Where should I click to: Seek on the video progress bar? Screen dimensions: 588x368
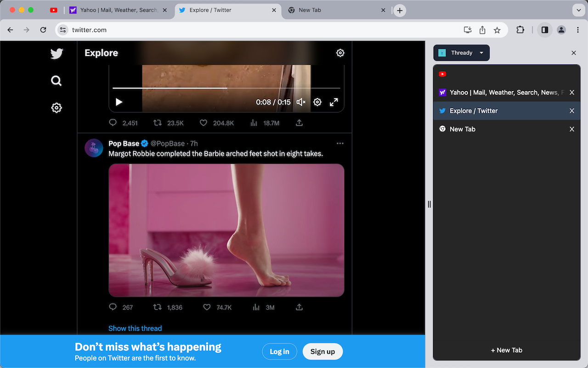226,88
